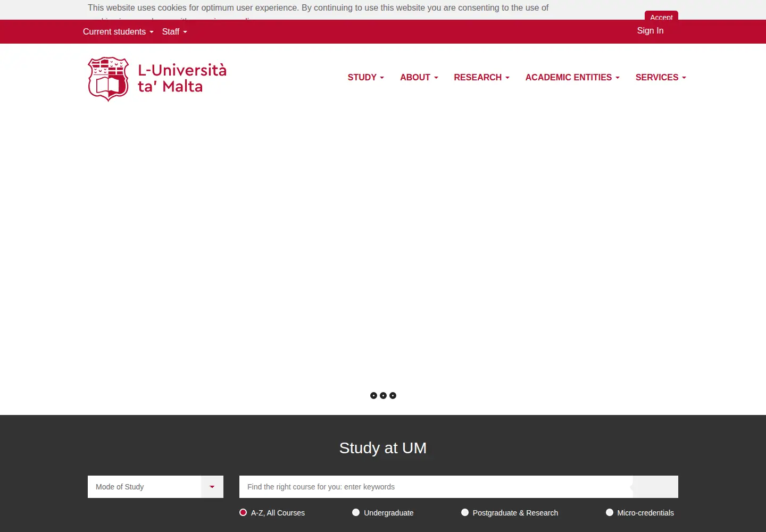
Task: Choose the Undergraduate radio button
Action: click(356, 512)
